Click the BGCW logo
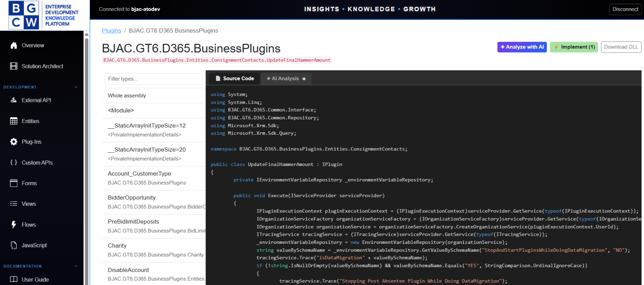Screen dimensions: 644x285 (23, 15)
